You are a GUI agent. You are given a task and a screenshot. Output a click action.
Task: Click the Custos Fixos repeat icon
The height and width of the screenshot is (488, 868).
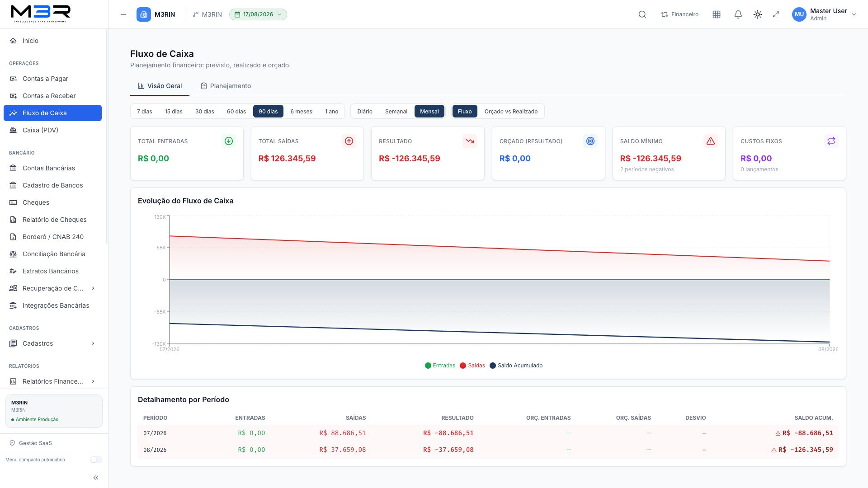(x=831, y=141)
